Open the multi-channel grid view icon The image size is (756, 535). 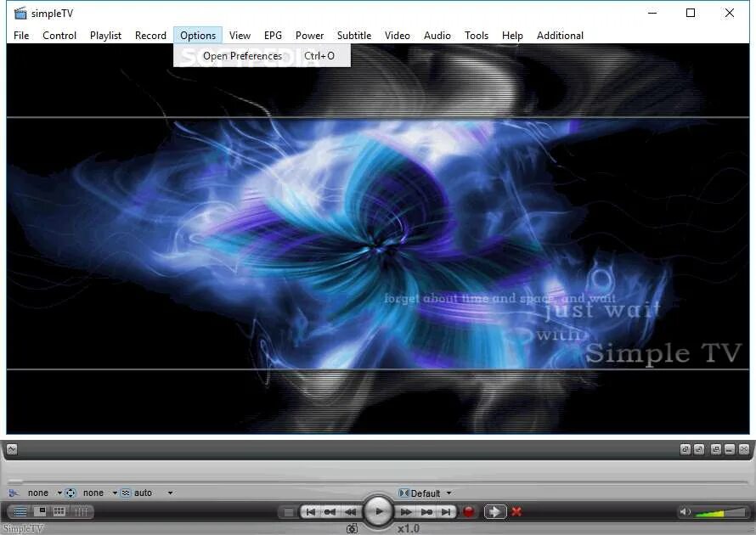coord(59,511)
